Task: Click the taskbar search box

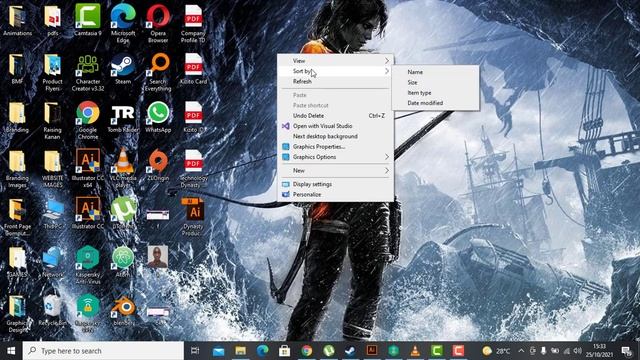Action: point(103,351)
